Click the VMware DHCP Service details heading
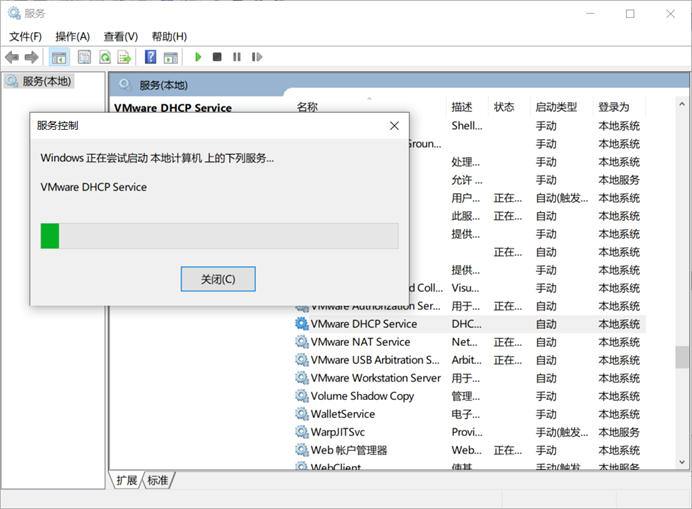This screenshot has width=692, height=509. pyautogui.click(x=173, y=108)
